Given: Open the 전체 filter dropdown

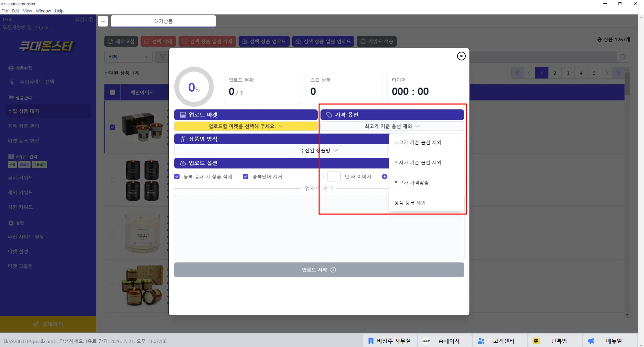Looking at the screenshot, I should point(129,57).
